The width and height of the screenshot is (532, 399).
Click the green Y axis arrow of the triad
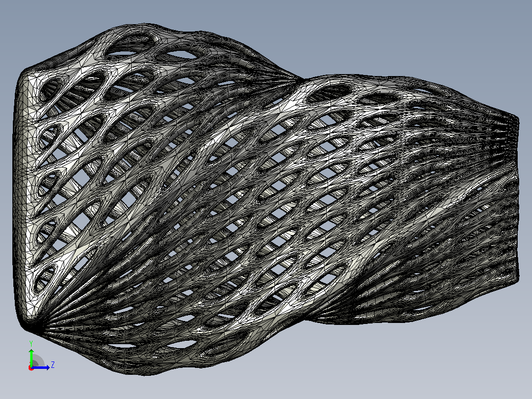click(31, 357)
